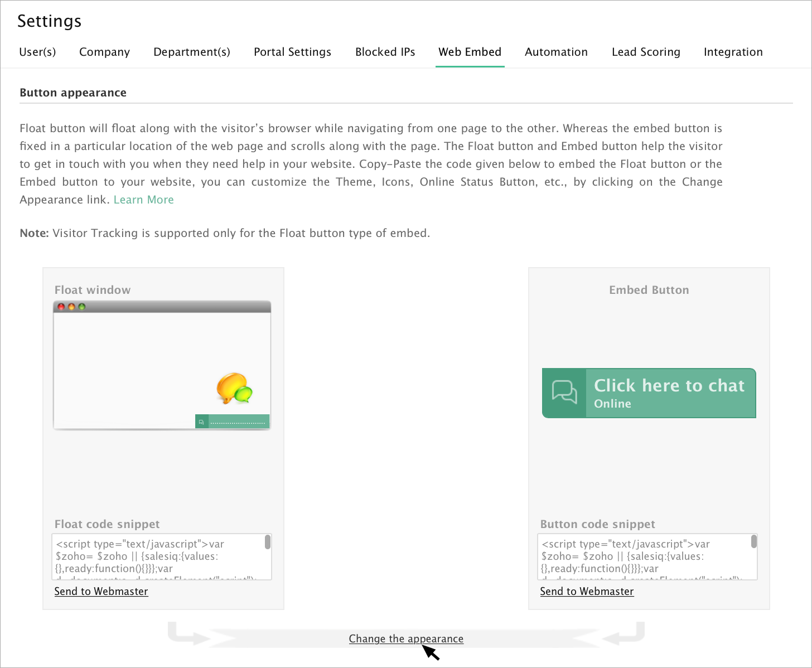Follow the Learn More link
The image size is (812, 668).
click(144, 200)
